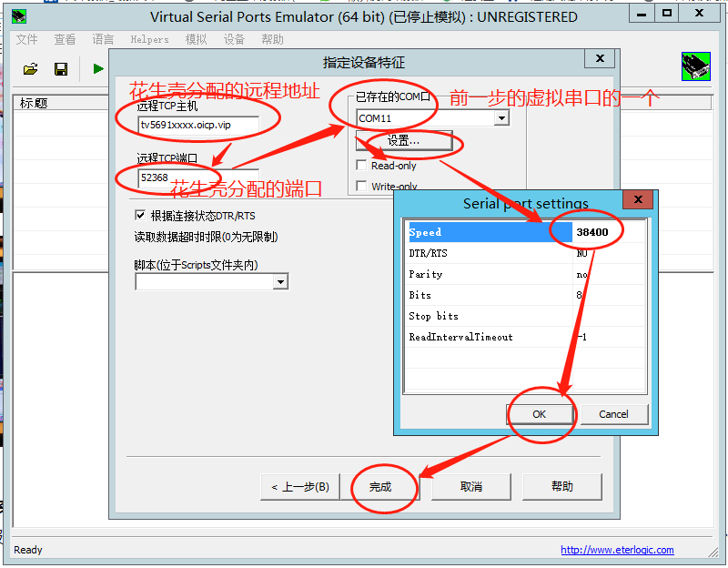Viewport: 728px width, 568px height.
Task: Confirm serial port settings with OK
Action: click(x=539, y=414)
